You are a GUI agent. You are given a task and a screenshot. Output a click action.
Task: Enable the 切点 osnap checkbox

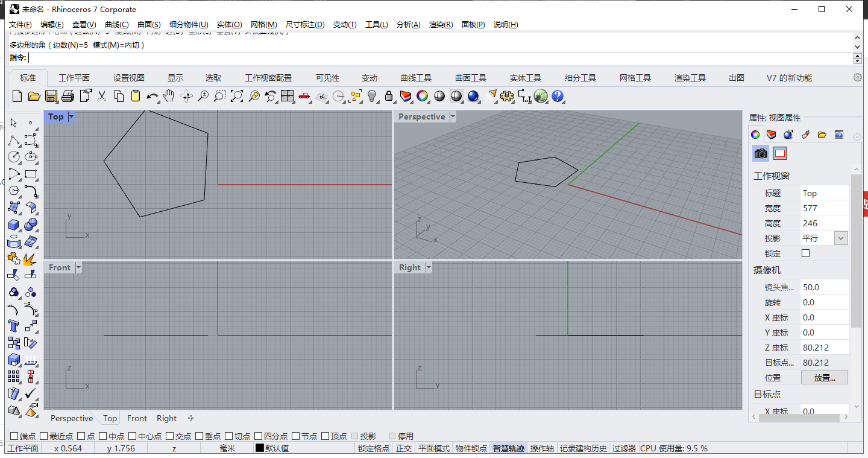point(228,436)
